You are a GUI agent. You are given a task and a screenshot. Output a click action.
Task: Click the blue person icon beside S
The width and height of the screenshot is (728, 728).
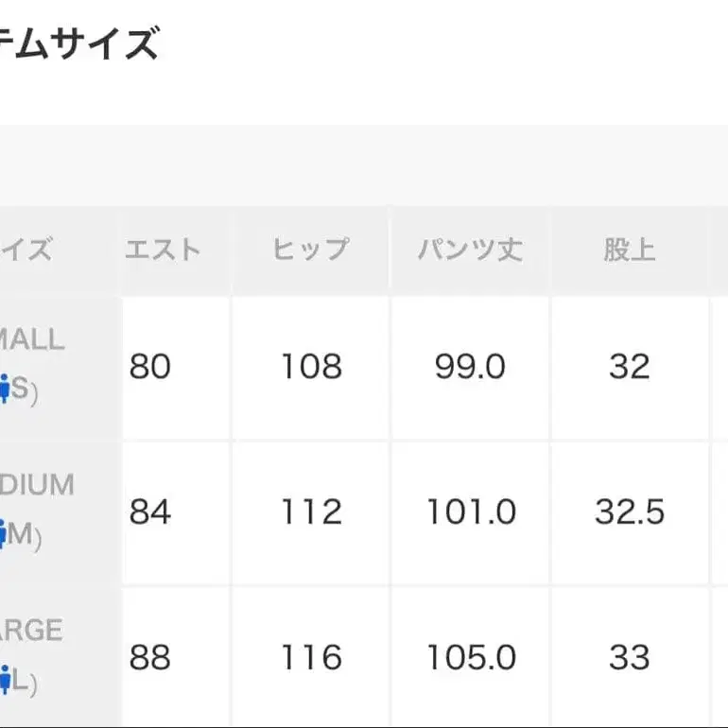coord(4,389)
